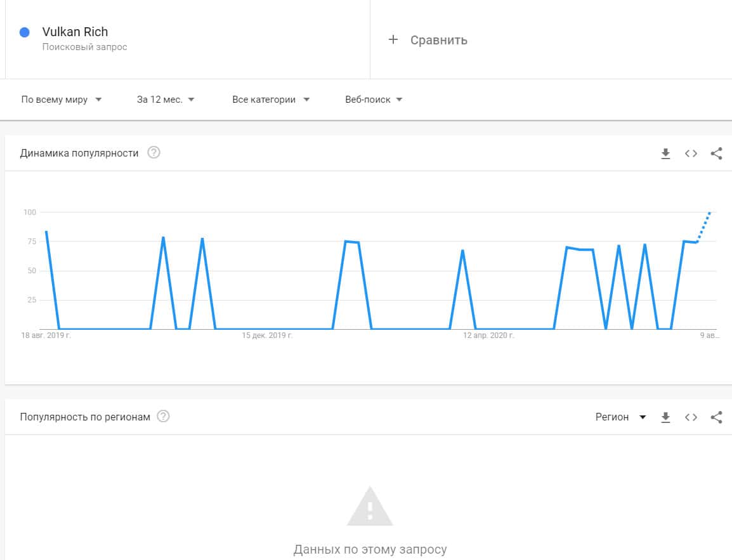Share the Динамика популярности chart
Image resolution: width=732 pixels, height=560 pixels.
coord(716,153)
